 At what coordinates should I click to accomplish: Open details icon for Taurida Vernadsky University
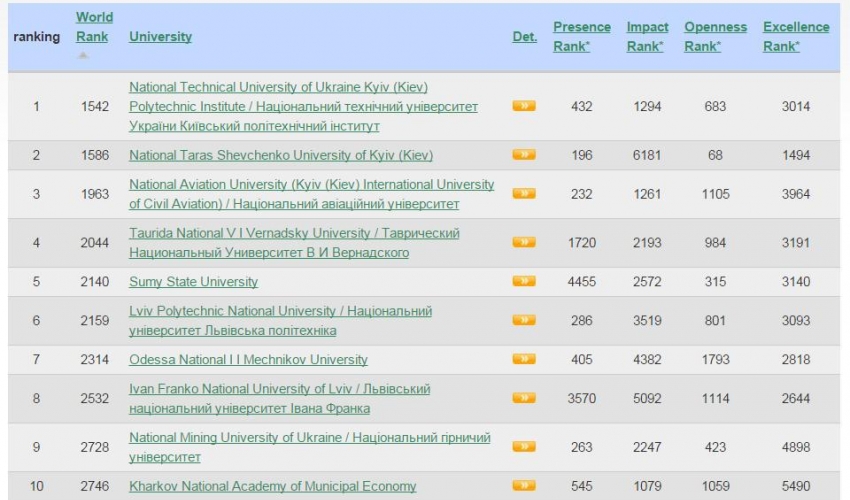click(524, 242)
